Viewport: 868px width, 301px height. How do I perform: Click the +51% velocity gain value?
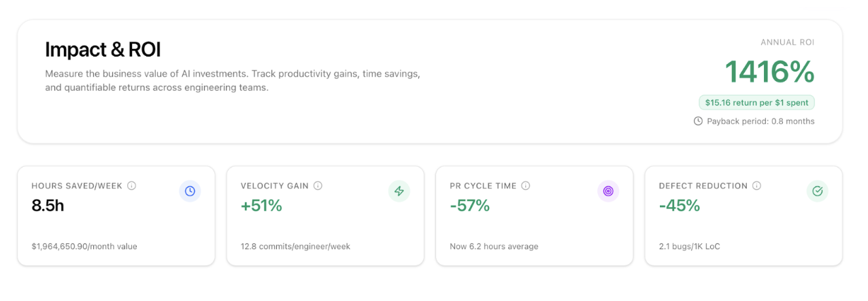[x=261, y=206]
